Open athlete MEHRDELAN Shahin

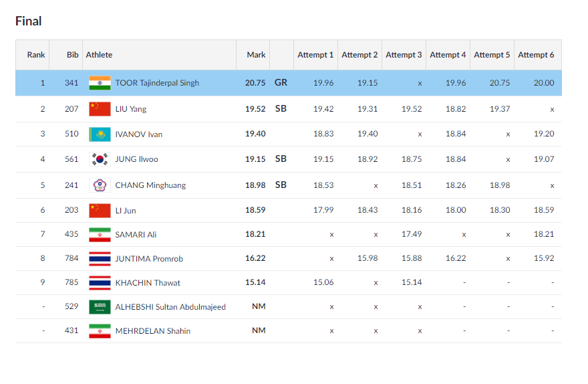152,331
